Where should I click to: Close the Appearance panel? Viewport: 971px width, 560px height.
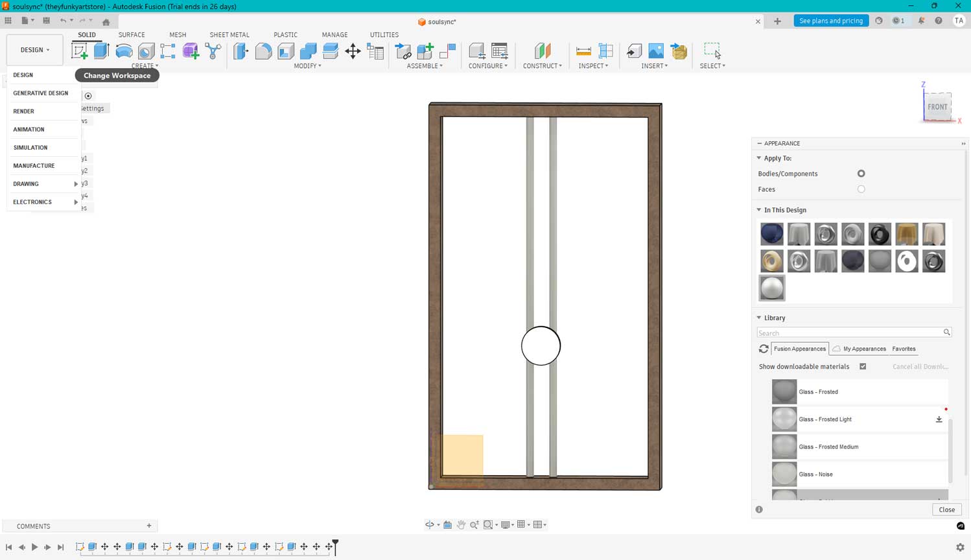pos(946,509)
